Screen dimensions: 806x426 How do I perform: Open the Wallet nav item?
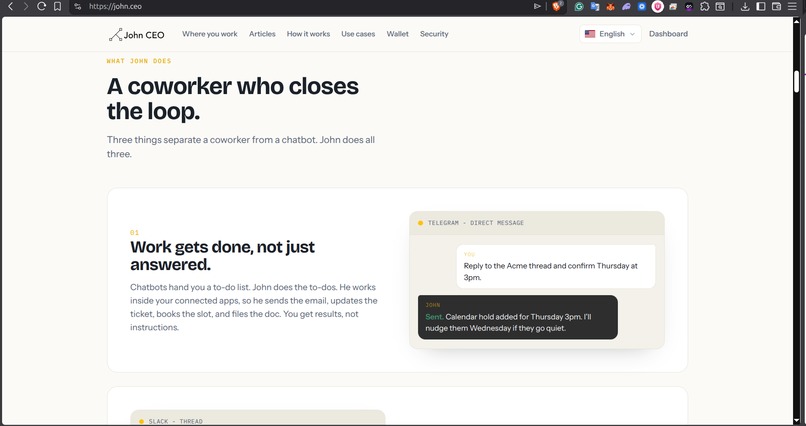pyautogui.click(x=398, y=34)
